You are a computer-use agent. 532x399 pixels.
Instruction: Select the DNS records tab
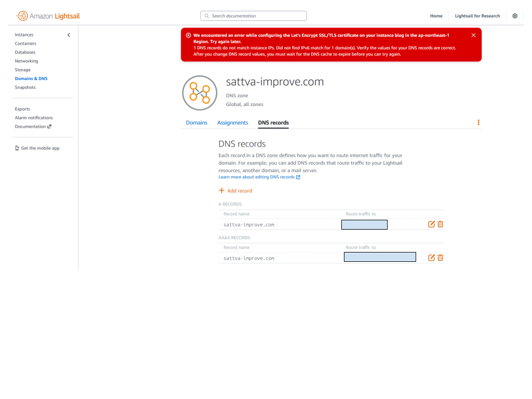click(273, 123)
